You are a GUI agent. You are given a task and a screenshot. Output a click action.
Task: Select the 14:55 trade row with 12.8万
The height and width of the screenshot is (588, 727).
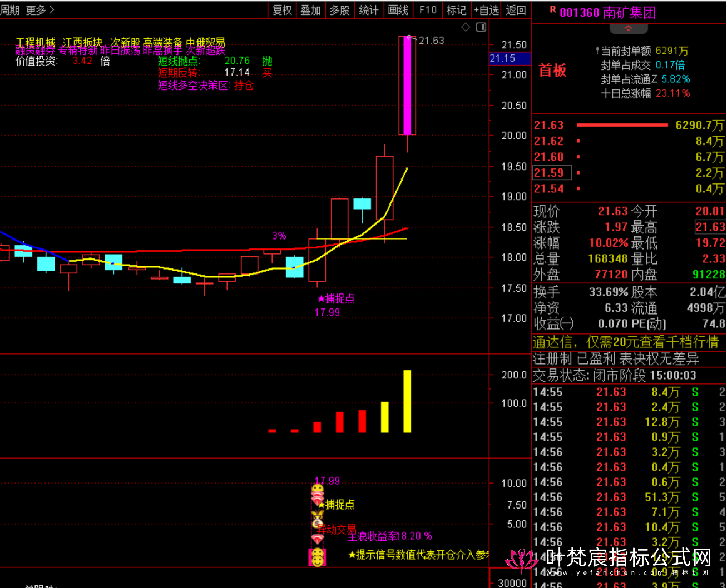click(x=629, y=422)
